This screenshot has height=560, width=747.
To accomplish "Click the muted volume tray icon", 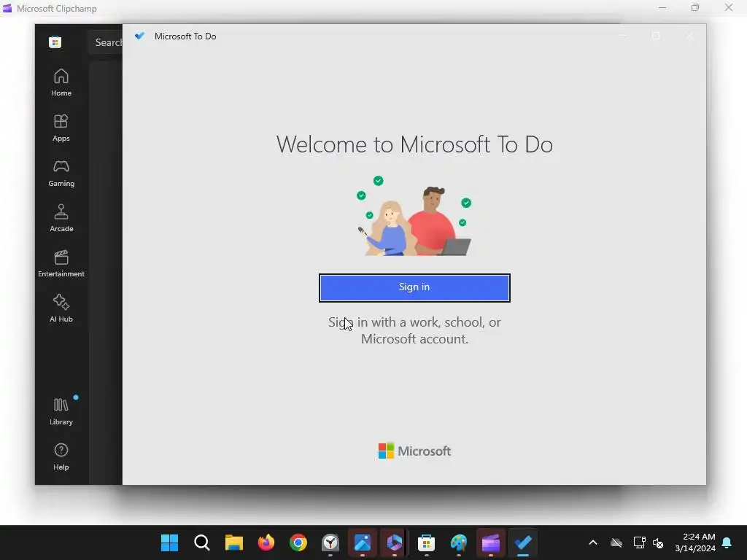I will coord(659,542).
